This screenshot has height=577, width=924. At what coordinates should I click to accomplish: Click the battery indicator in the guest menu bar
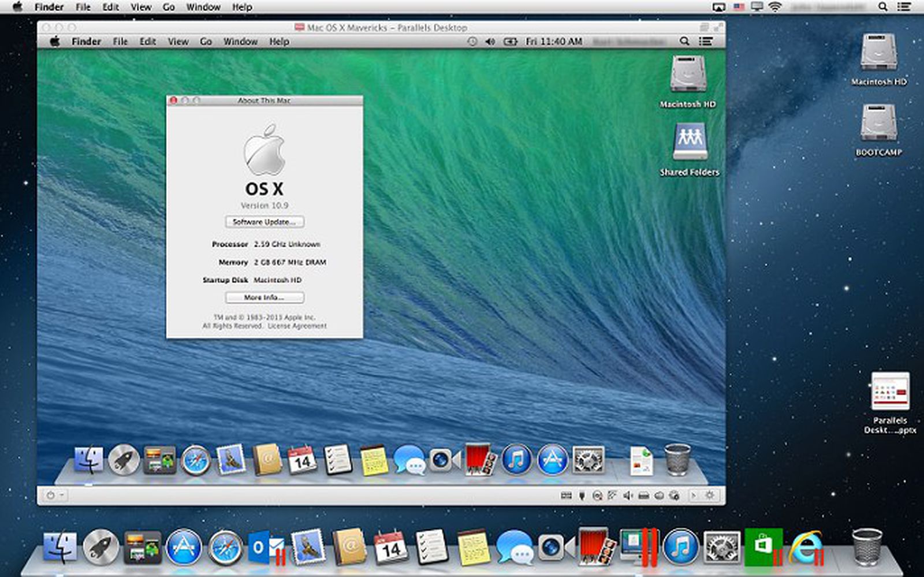click(x=510, y=41)
